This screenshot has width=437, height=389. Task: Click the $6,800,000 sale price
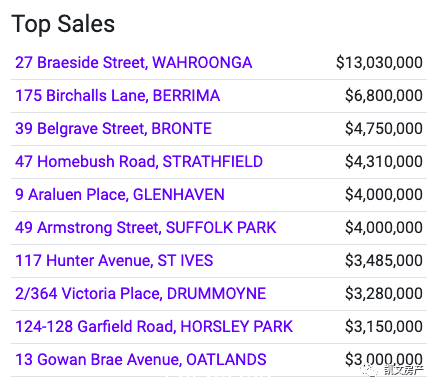click(384, 96)
